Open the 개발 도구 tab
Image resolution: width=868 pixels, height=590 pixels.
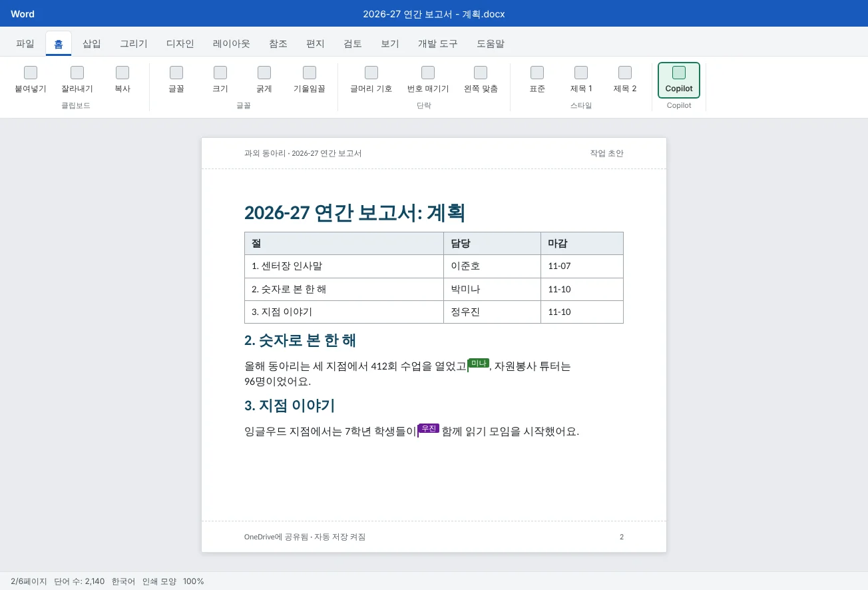tap(438, 44)
